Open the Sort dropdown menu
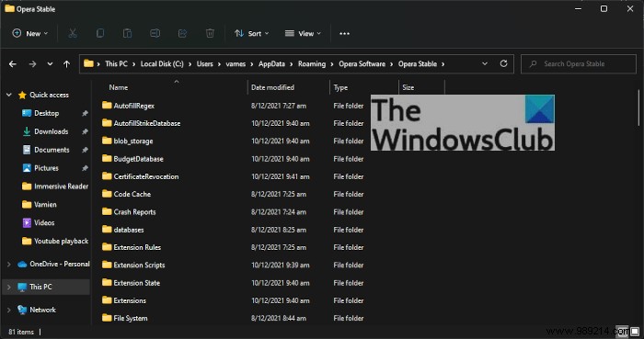The width and height of the screenshot is (644, 339). coord(251,34)
